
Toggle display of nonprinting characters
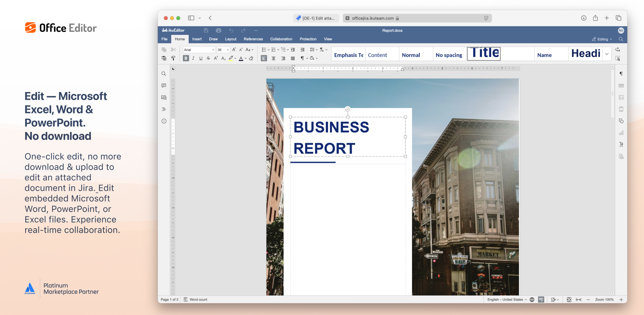coord(302,58)
